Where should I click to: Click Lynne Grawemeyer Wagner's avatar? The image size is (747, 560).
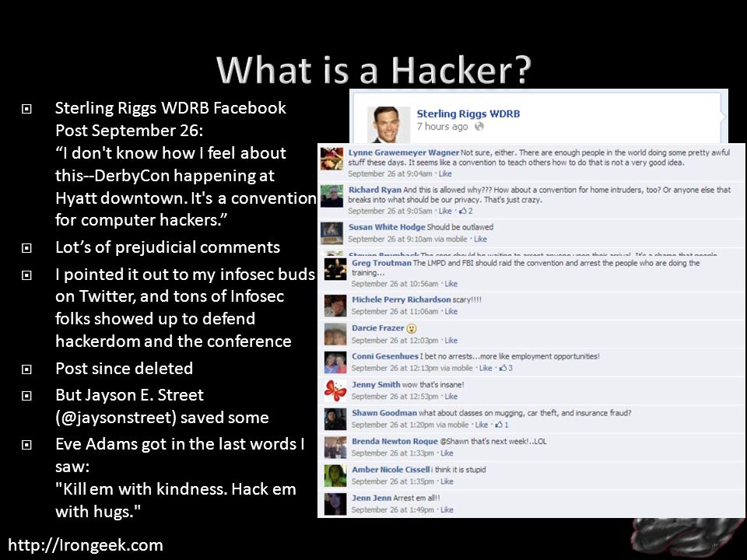point(331,159)
